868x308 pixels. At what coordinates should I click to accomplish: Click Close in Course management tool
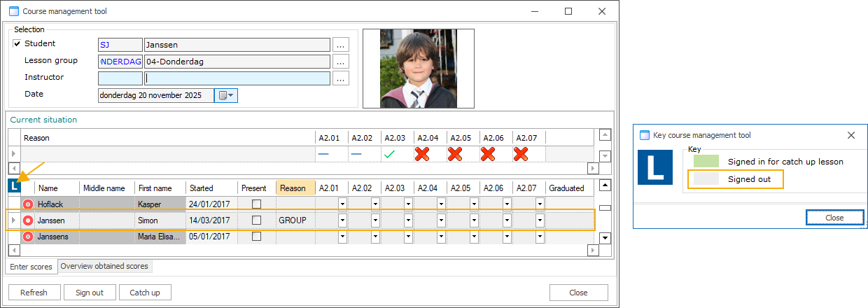click(x=578, y=293)
